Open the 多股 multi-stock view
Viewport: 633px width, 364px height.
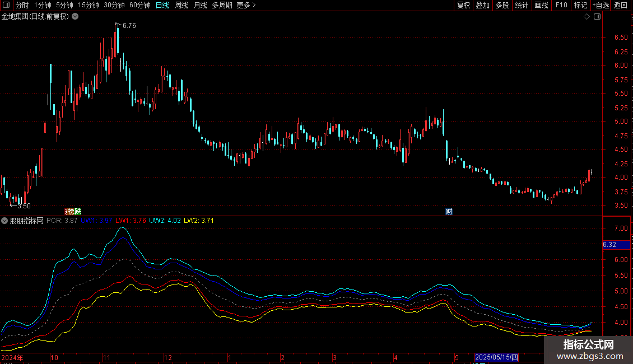[x=502, y=5]
